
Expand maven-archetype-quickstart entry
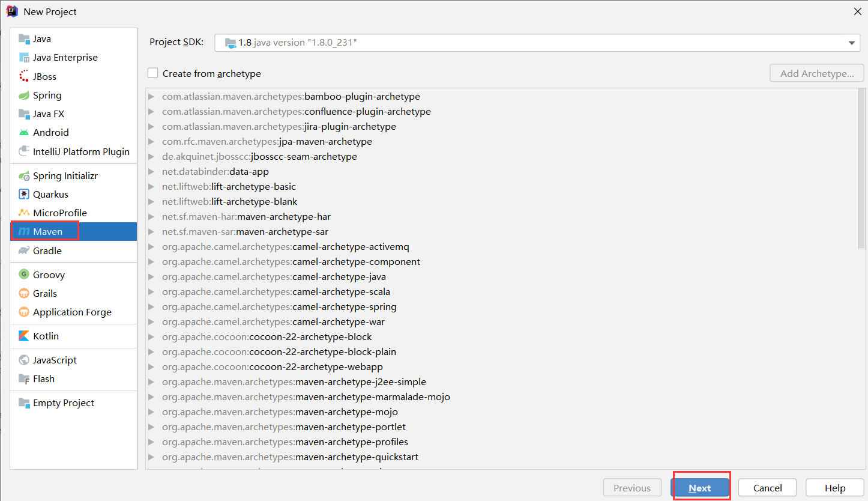tap(151, 457)
